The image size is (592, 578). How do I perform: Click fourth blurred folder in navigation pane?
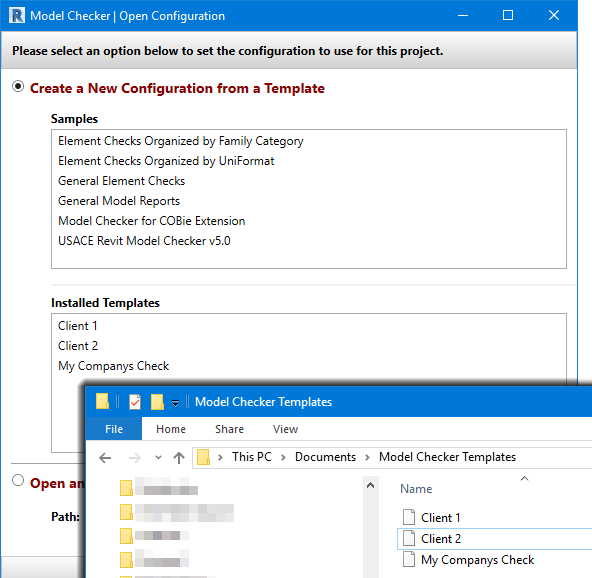[x=154, y=559]
